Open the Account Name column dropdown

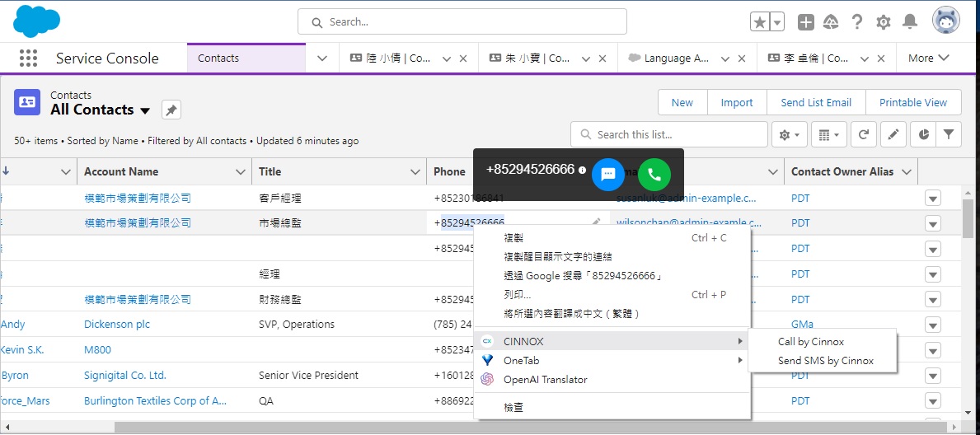(241, 171)
